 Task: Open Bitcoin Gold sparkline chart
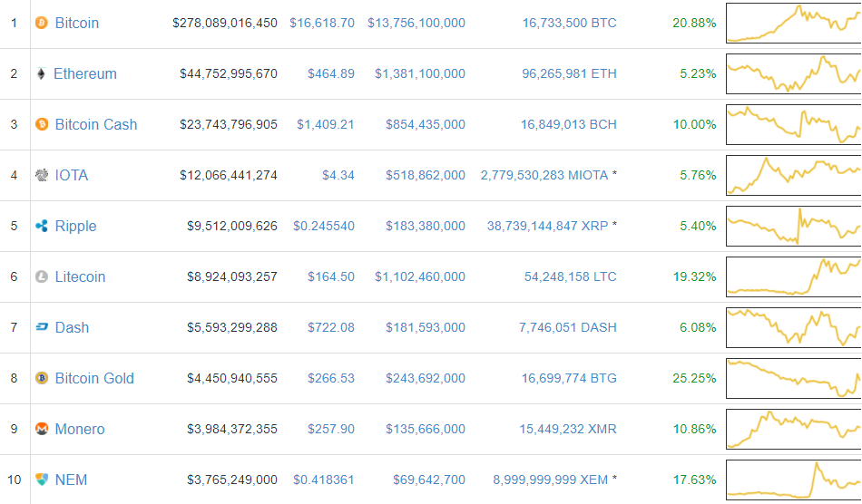click(x=794, y=378)
